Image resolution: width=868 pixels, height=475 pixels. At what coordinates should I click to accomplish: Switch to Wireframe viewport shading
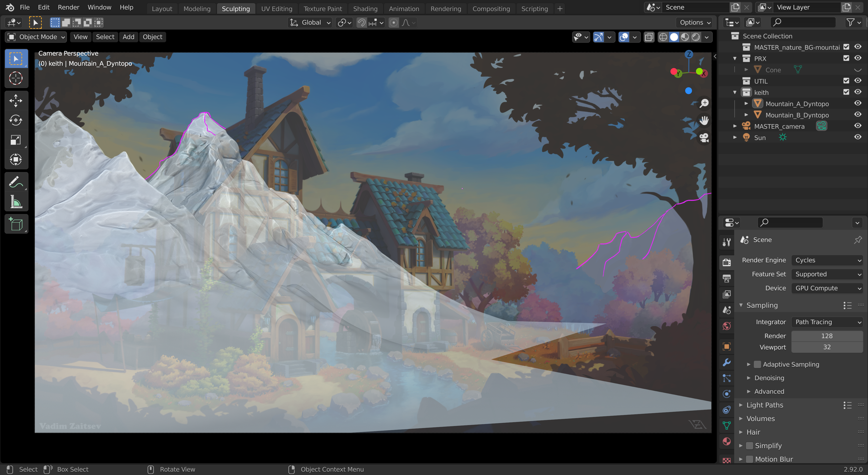(663, 37)
